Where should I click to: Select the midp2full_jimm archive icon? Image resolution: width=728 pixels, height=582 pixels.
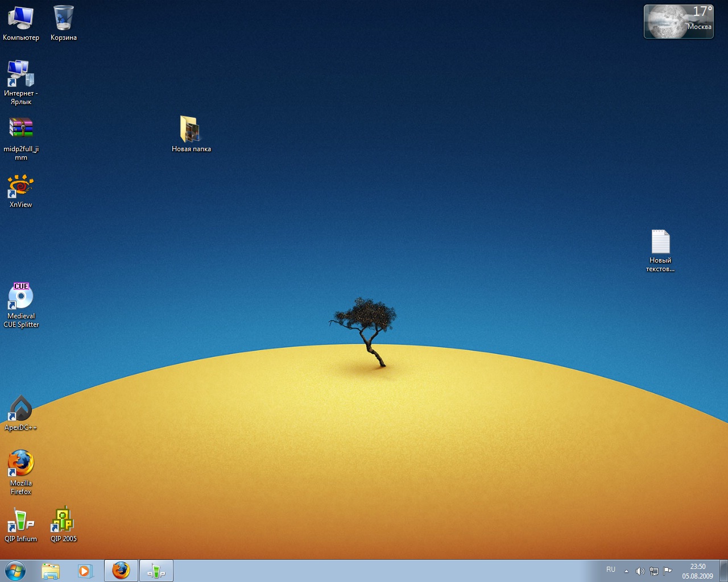tap(21, 138)
